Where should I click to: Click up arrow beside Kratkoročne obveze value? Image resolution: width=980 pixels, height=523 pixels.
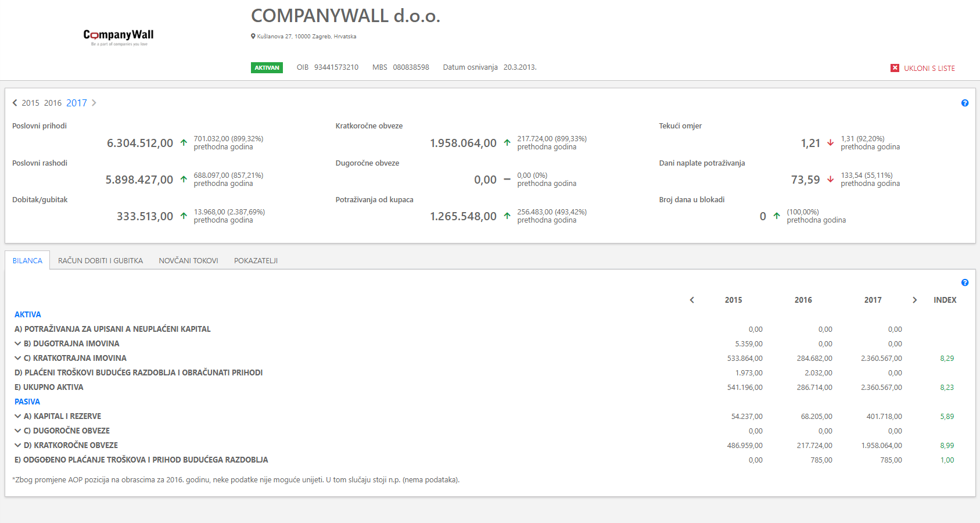coord(507,142)
